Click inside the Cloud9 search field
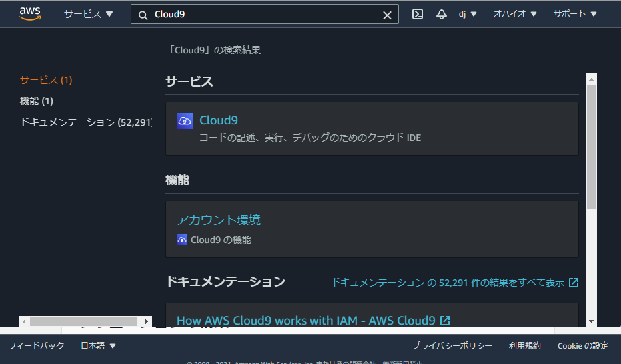The image size is (621, 364). click(x=265, y=15)
